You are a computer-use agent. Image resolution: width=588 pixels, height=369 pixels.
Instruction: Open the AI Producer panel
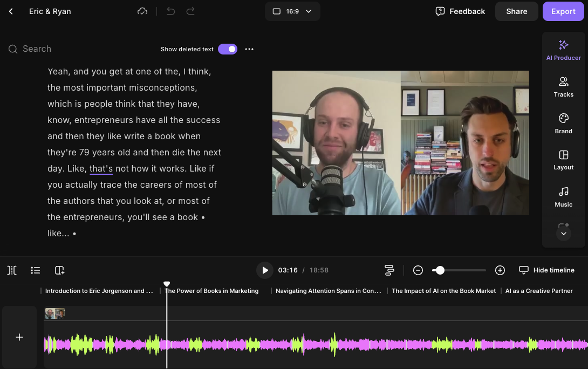point(563,50)
